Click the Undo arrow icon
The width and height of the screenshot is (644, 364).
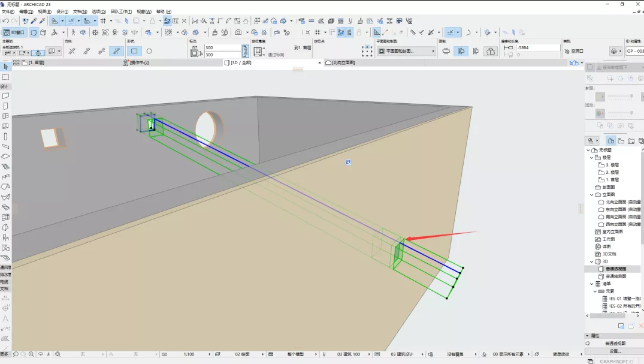click(5, 21)
